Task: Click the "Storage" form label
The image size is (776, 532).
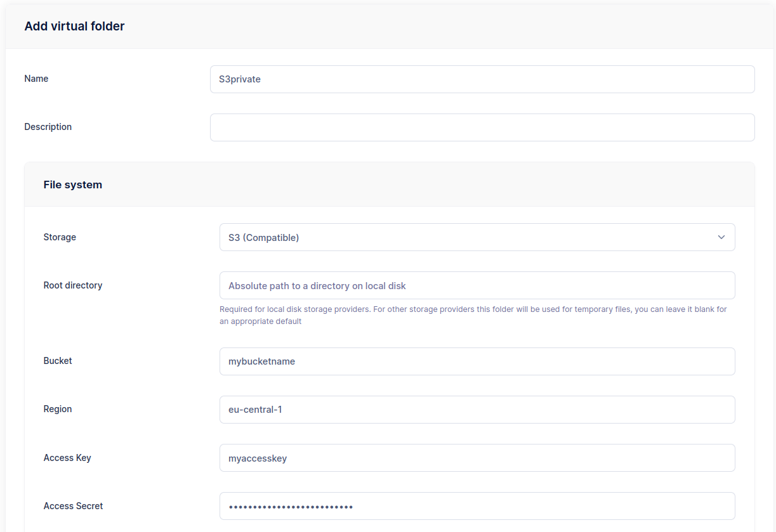Action: point(60,237)
